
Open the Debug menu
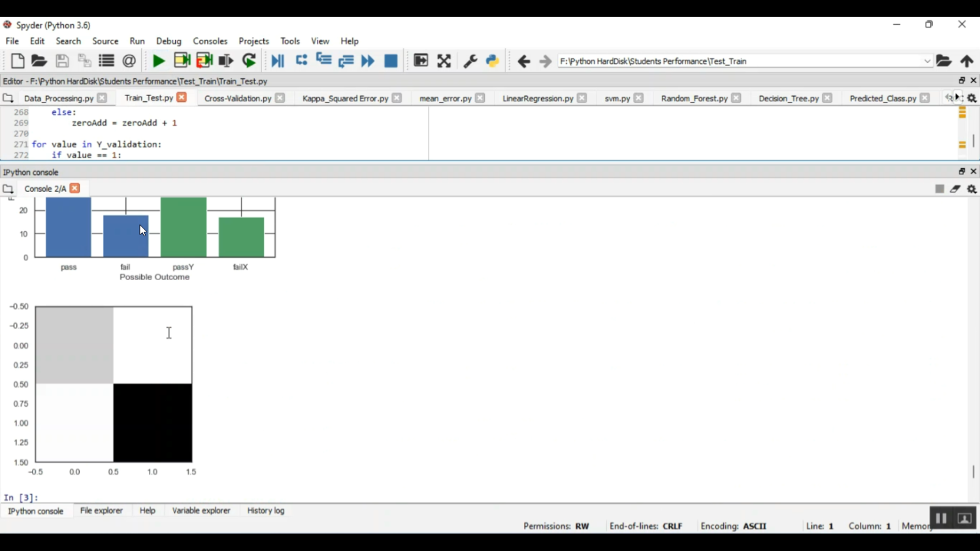pyautogui.click(x=169, y=40)
